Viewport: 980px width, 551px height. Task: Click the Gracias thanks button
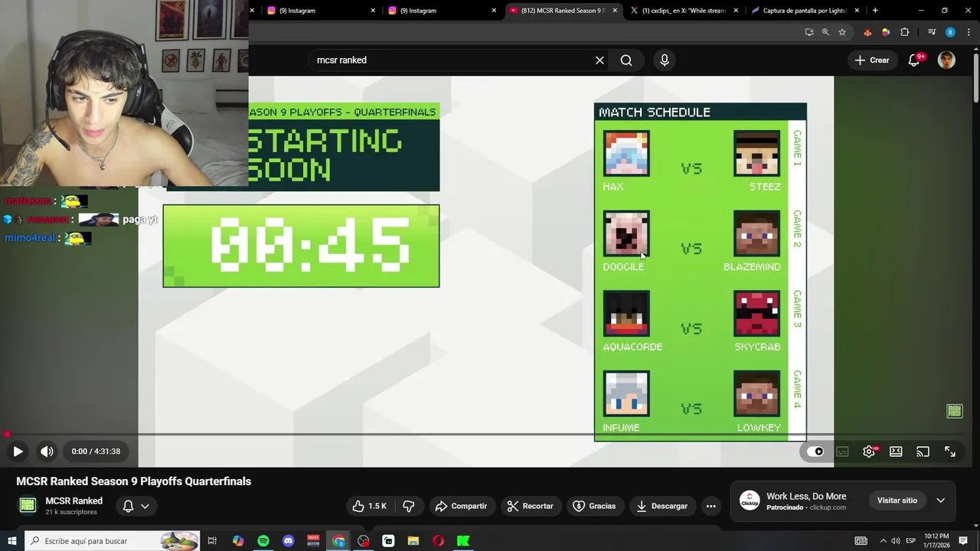click(594, 506)
